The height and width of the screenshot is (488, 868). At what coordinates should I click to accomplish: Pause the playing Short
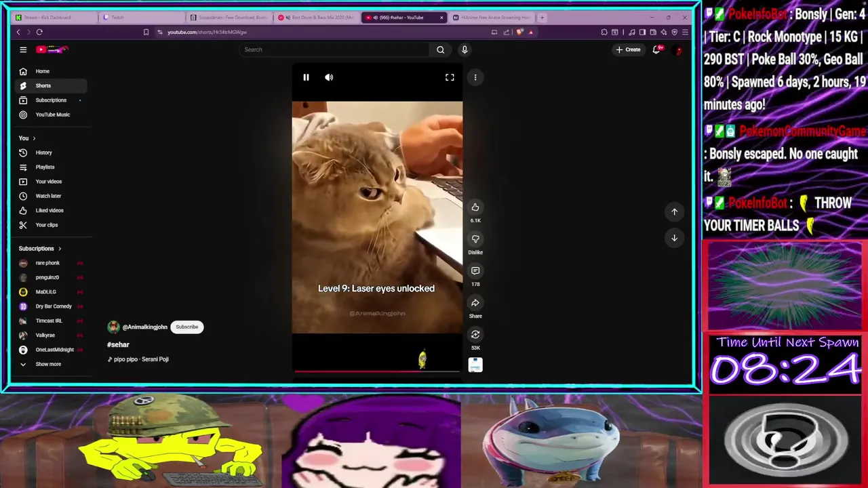306,77
